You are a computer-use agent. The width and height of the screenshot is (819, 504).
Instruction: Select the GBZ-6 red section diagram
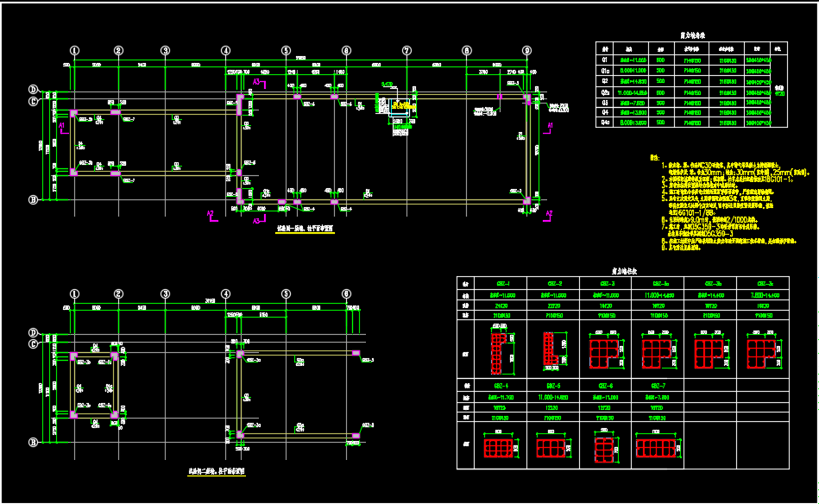(604, 450)
